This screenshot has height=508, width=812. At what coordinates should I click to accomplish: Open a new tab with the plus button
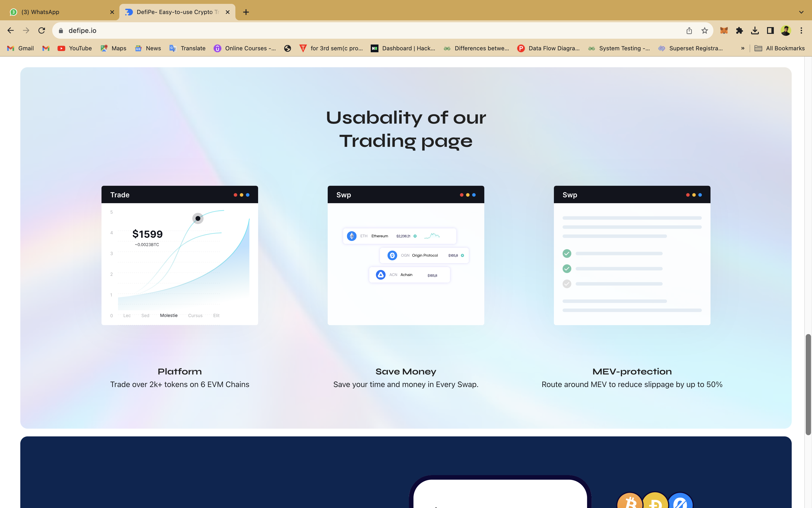click(246, 12)
